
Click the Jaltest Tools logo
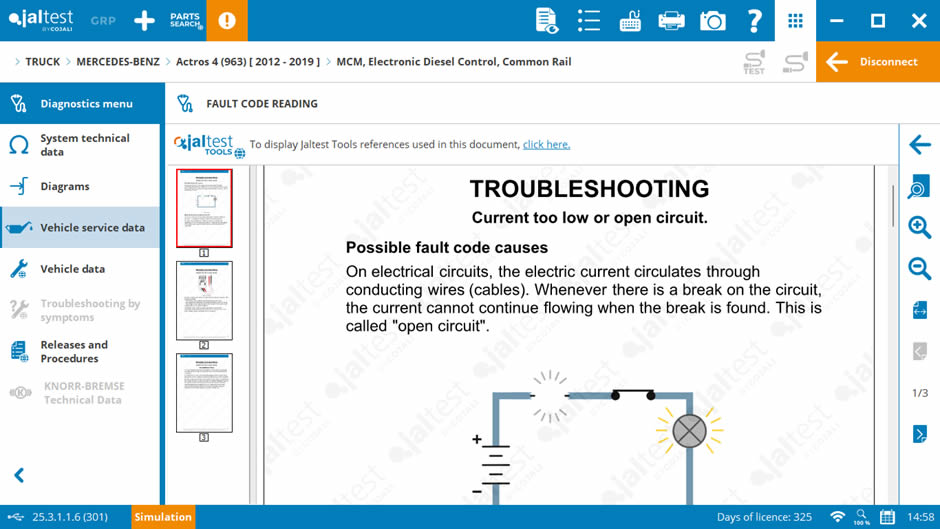click(209, 146)
